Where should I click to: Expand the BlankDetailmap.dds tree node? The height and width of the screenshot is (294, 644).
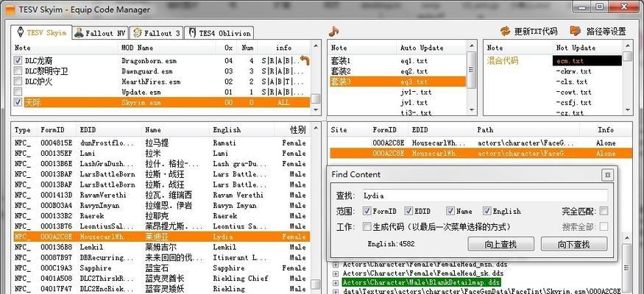click(x=336, y=282)
